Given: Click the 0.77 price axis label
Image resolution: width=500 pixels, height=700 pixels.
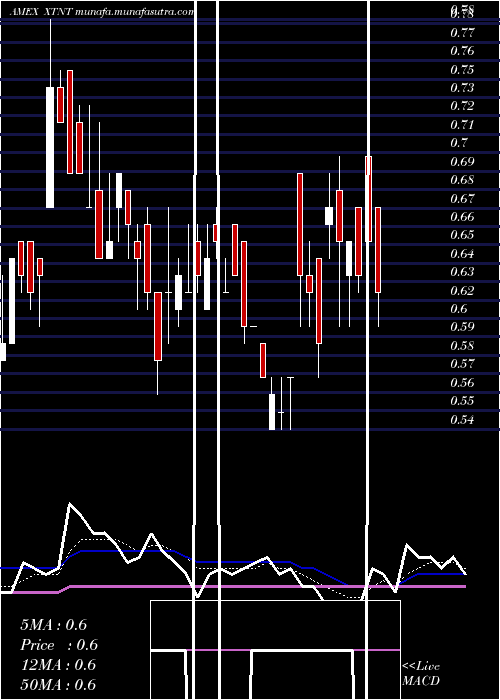Looking at the screenshot, I should pyautogui.click(x=462, y=33).
